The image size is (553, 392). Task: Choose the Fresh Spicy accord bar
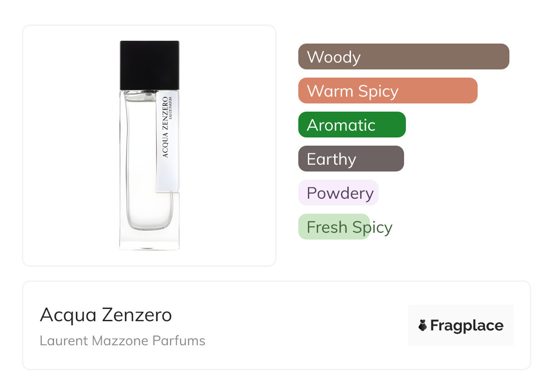[334, 227]
